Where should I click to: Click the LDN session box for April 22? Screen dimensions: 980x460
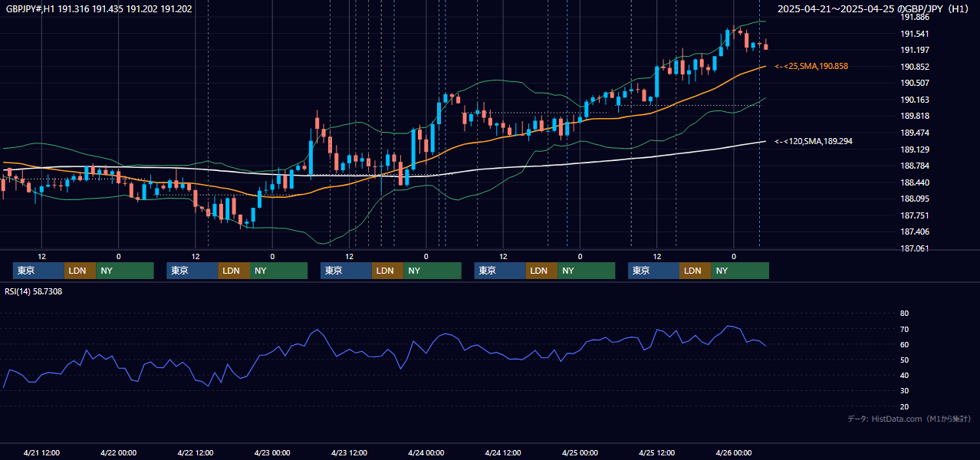(x=234, y=271)
